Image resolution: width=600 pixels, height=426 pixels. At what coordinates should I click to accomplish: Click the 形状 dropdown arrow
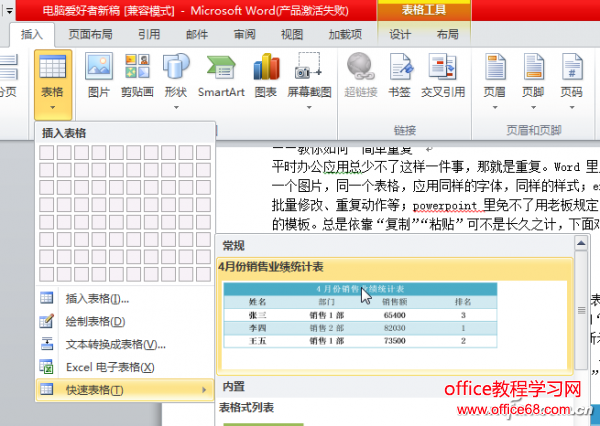pyautogui.click(x=176, y=108)
